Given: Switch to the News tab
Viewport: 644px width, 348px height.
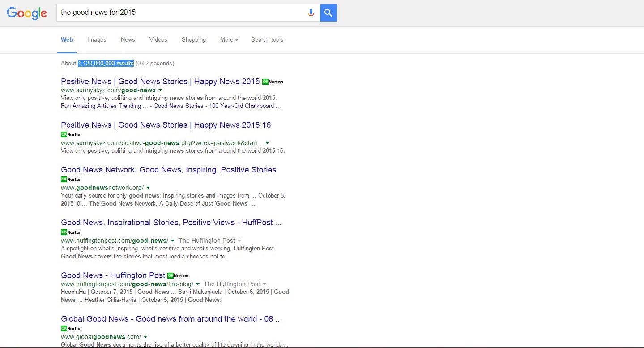Looking at the screenshot, I should (x=128, y=40).
